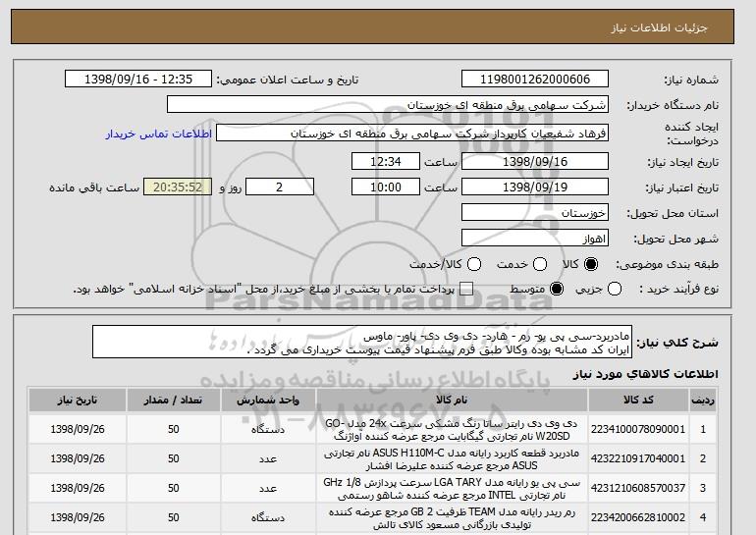Click the 10:00 validity time field
This screenshot has width=756, height=535.
386,187
